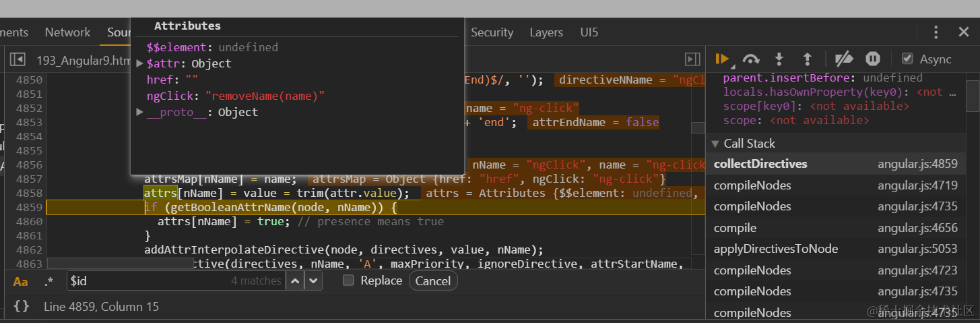Show the file navigator sidebar
Screen dimensions: 980x323
click(17, 60)
